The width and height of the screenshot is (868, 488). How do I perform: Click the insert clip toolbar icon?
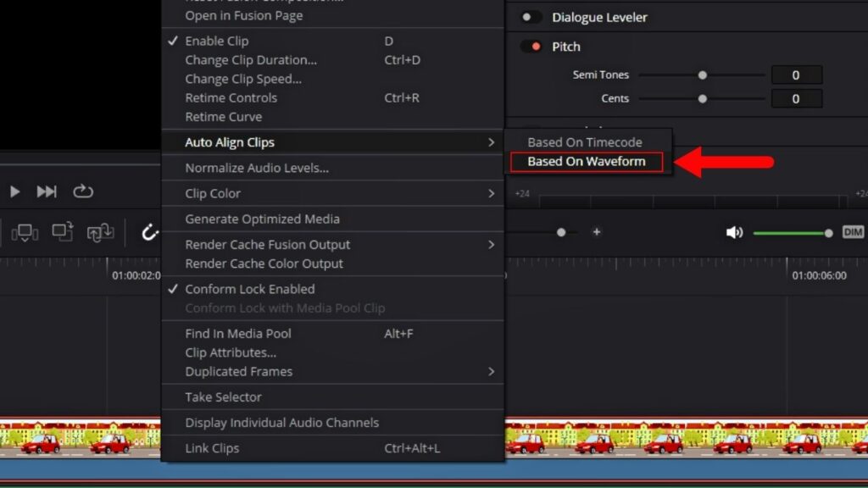tap(25, 232)
